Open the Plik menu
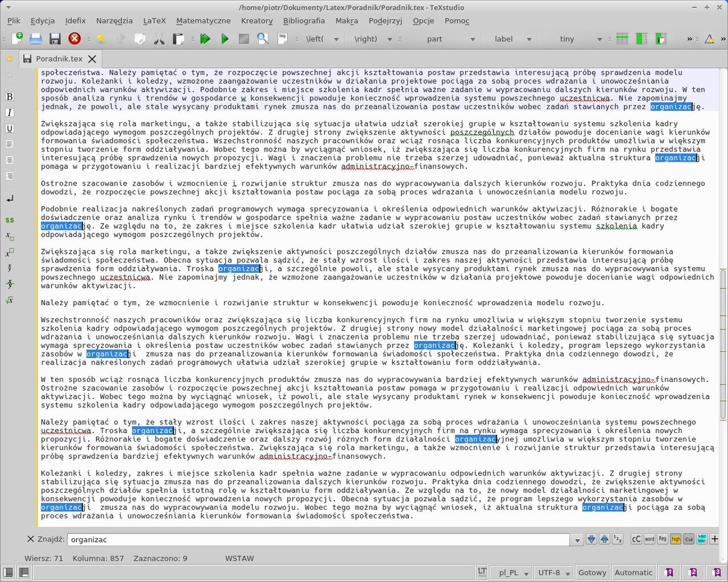This screenshot has width=728, height=582. (x=14, y=20)
